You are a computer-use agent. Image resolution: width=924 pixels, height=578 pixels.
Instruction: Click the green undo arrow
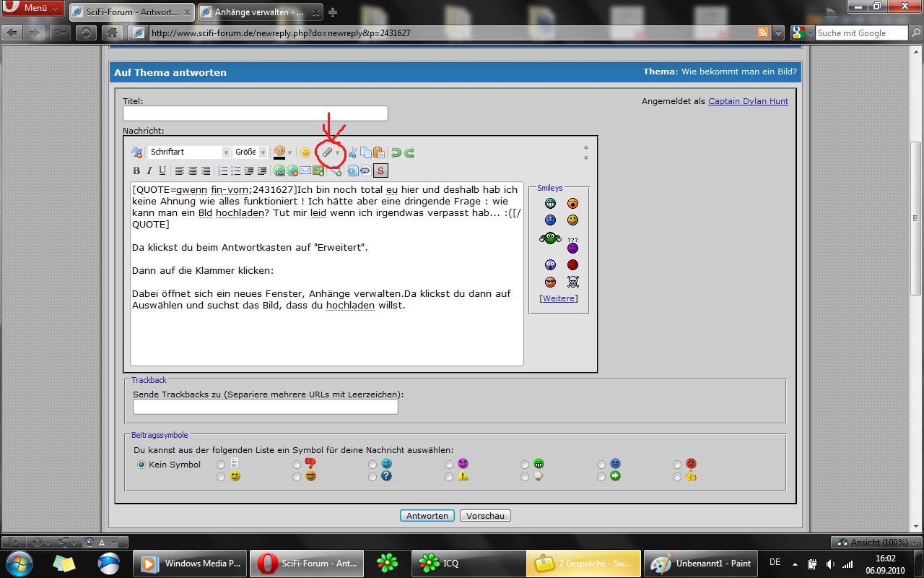click(x=396, y=152)
